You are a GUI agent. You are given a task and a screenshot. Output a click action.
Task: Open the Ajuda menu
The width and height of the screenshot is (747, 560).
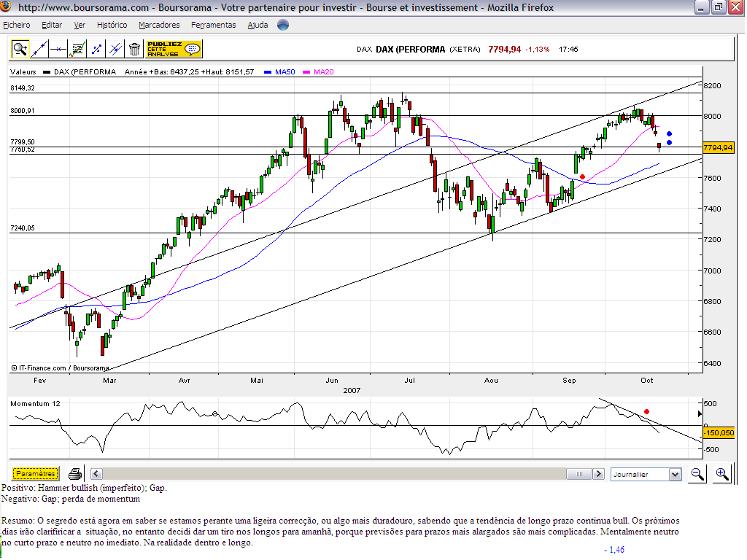[258, 25]
